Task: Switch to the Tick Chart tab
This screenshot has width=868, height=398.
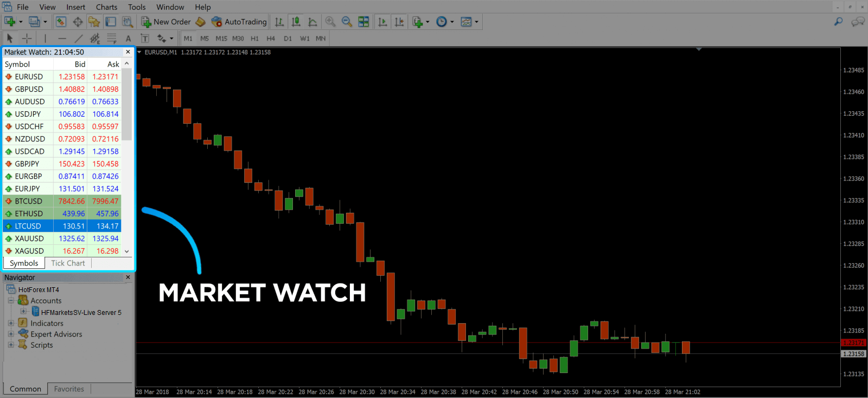Action: tap(68, 263)
